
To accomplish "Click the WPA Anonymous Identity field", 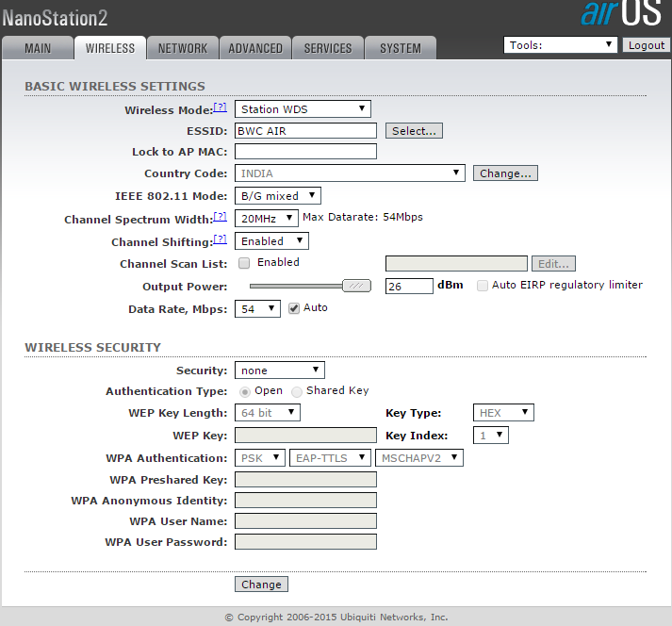I will (305, 501).
